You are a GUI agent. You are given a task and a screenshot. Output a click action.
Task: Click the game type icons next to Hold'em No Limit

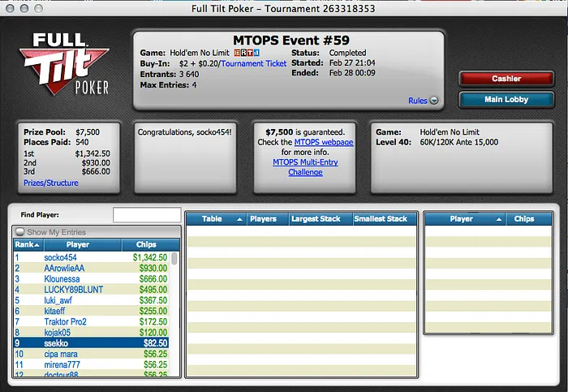tap(247, 53)
